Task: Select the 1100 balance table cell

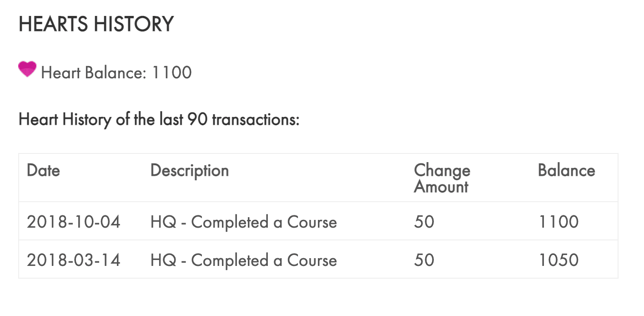Action: point(558,222)
